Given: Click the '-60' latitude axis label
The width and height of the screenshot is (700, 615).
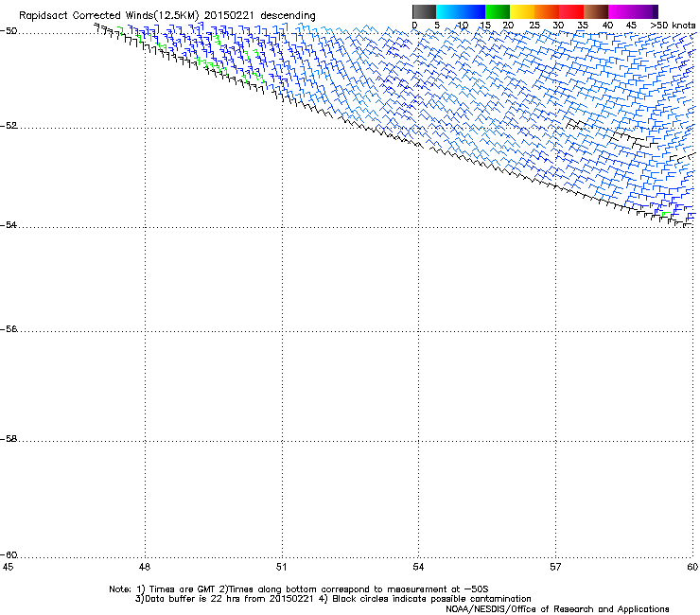Looking at the screenshot, I should click(x=9, y=555).
